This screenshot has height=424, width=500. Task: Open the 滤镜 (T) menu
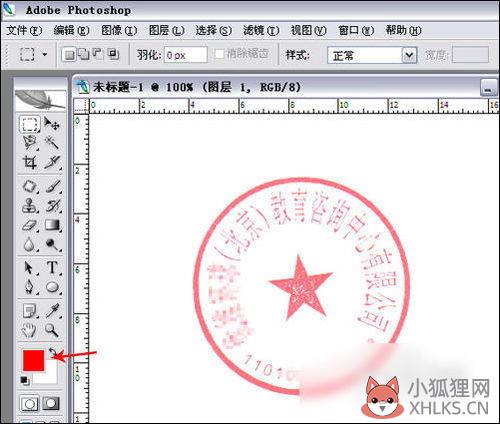261,31
